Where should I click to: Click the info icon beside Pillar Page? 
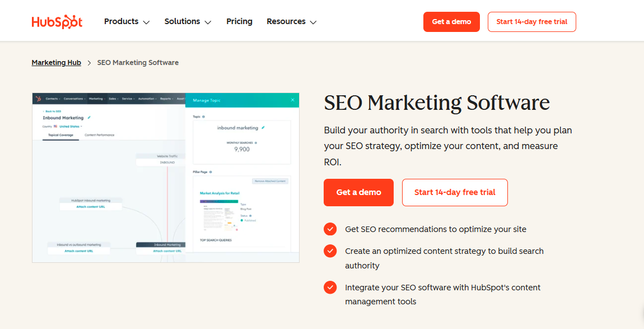[x=211, y=172]
